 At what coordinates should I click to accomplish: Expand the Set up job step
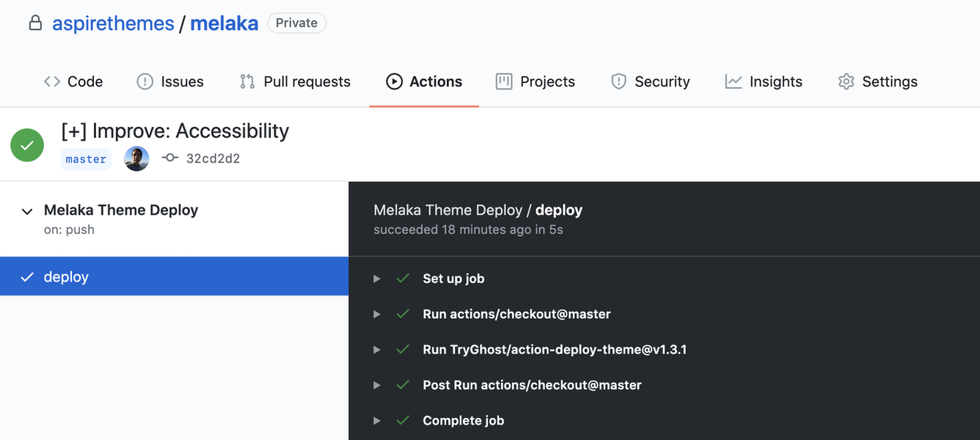click(x=377, y=279)
